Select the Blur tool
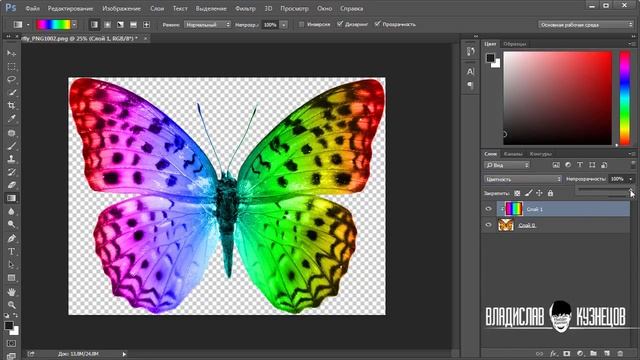 click(x=11, y=211)
